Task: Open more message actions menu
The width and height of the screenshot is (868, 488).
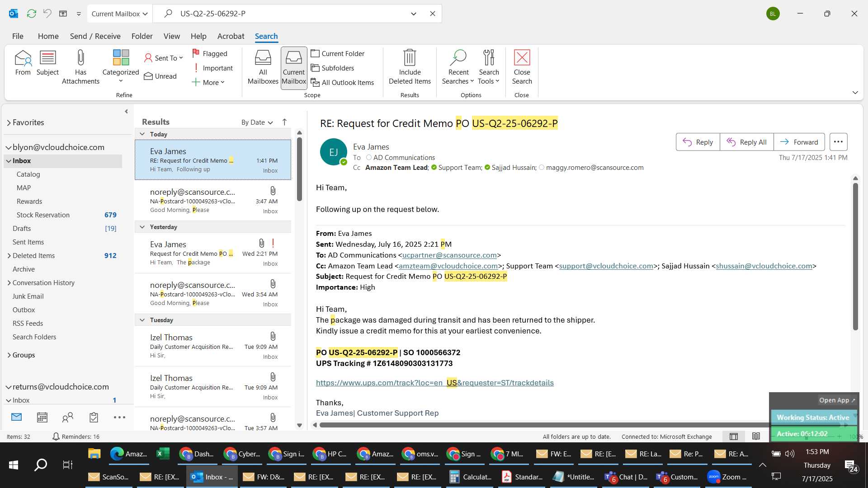Action: 838,142
